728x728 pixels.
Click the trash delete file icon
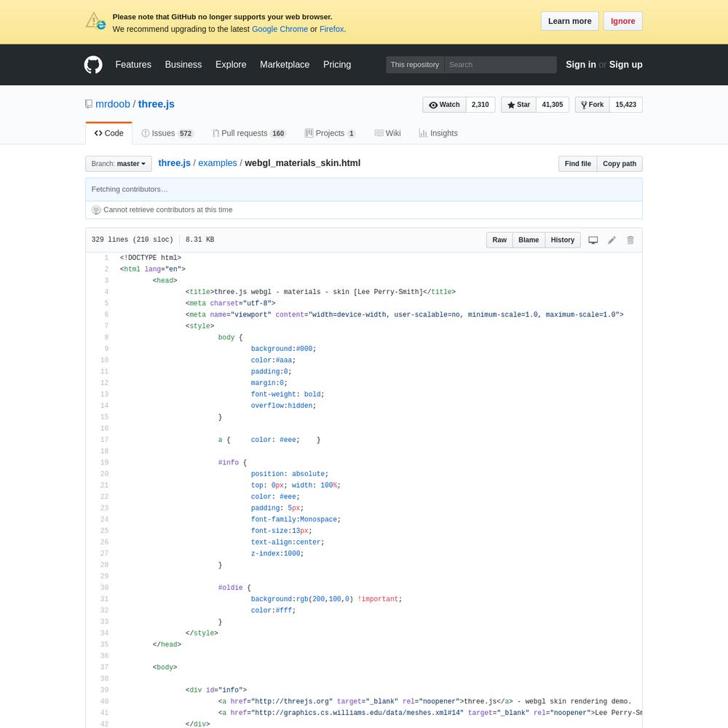coord(630,240)
